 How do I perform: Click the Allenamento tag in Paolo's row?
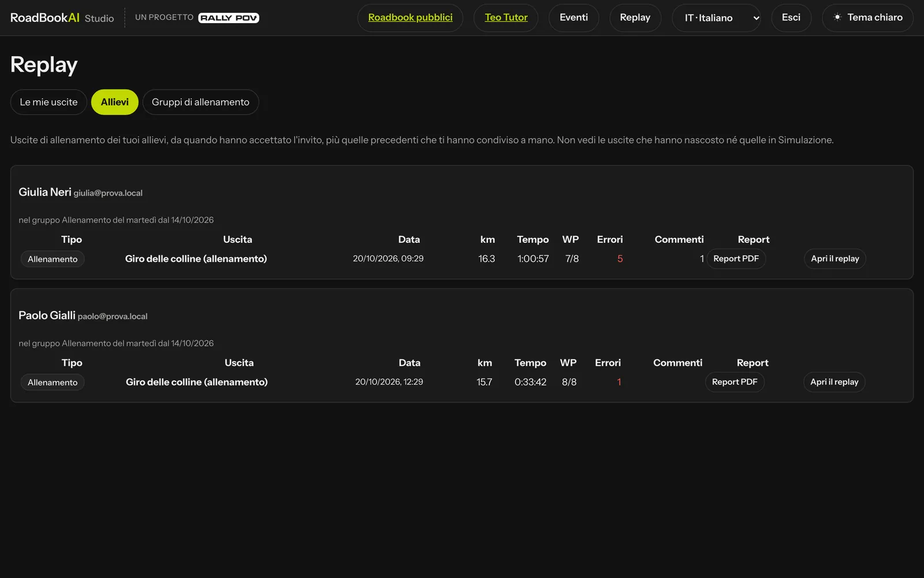click(53, 382)
